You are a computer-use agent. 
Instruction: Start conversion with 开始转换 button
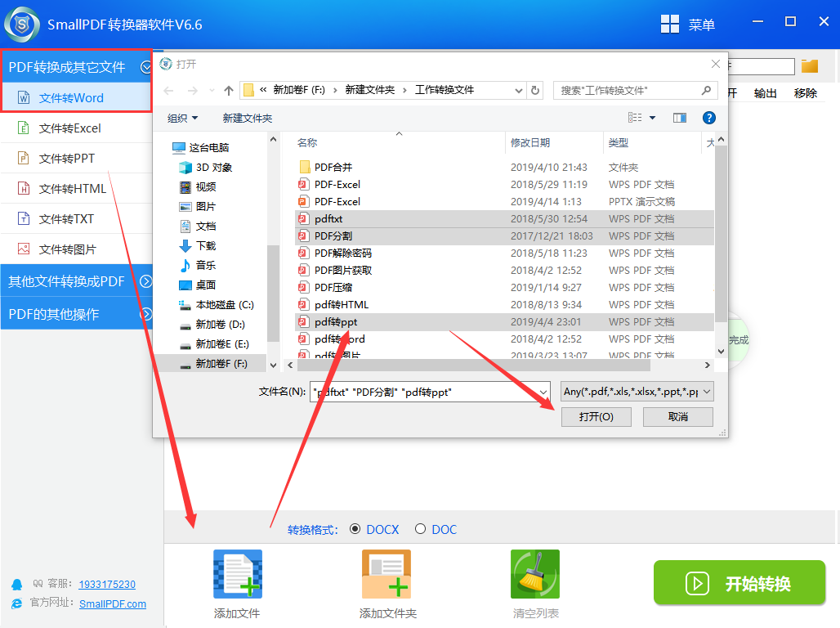739,583
